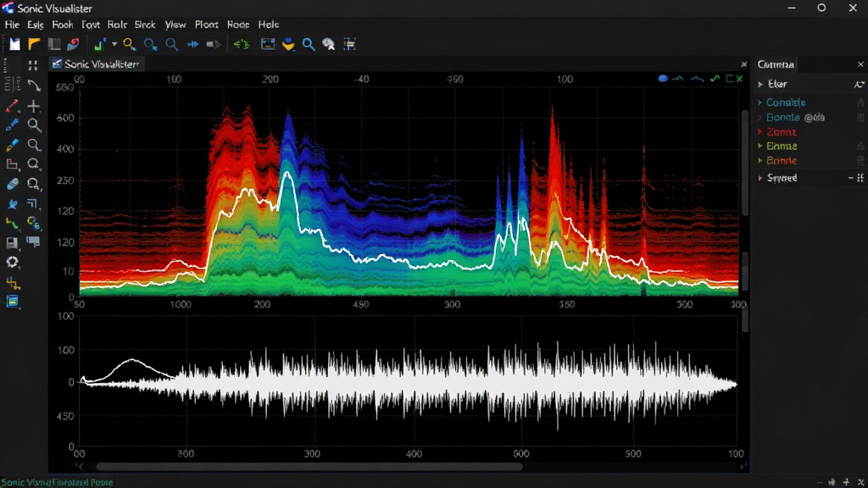
Task: Select the blue eraser tool in the left sidebar
Action: (12, 184)
